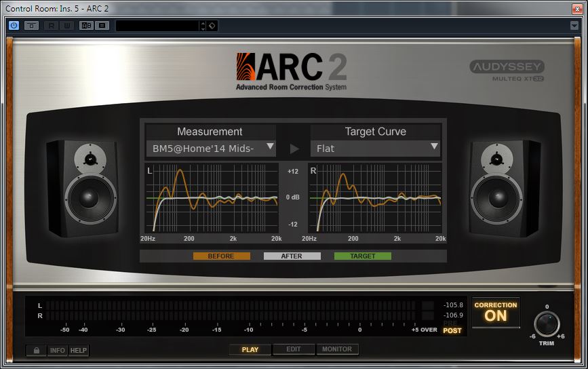
Task: Click the lock icon
Action: tap(37, 350)
